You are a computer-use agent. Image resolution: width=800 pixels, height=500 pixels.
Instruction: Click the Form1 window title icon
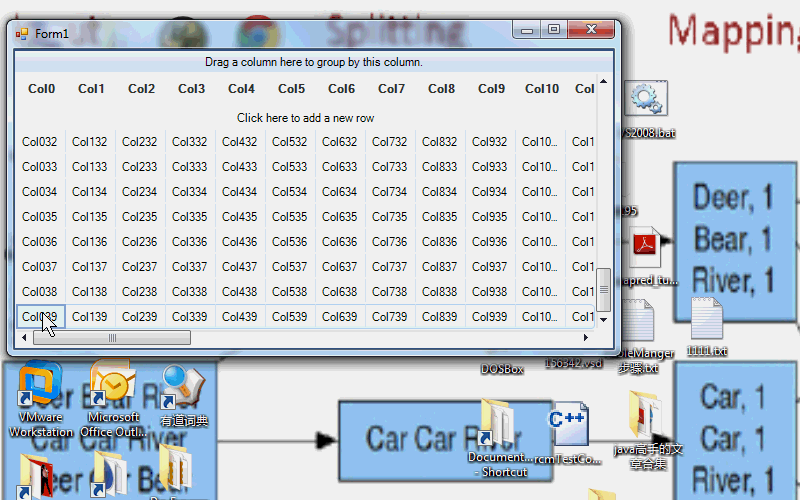tap(22, 34)
